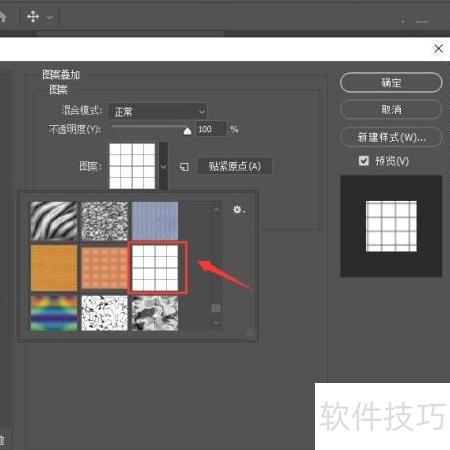The width and height of the screenshot is (450, 450).
Task: Click the 贴紧原点(A) snap button
Action: pyautogui.click(x=235, y=166)
